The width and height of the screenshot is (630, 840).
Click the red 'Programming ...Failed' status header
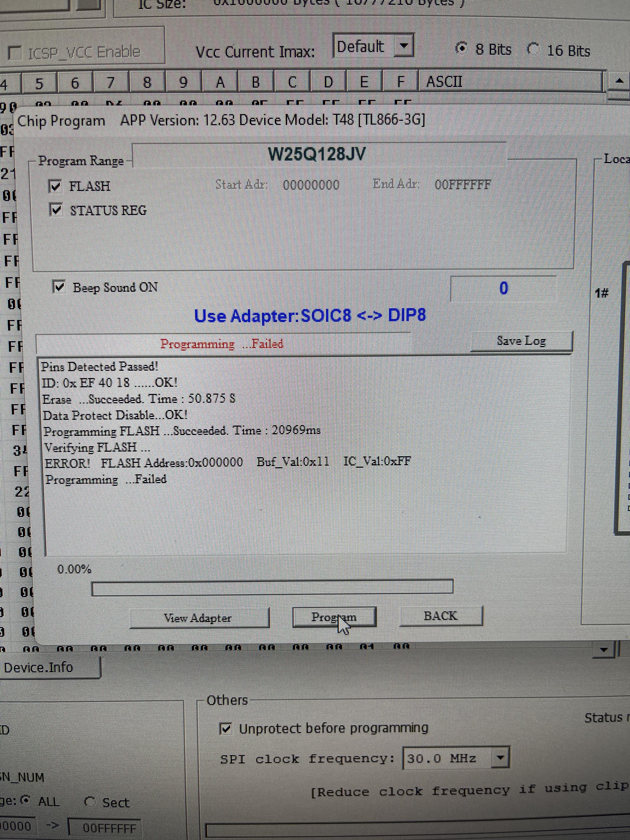[222, 344]
